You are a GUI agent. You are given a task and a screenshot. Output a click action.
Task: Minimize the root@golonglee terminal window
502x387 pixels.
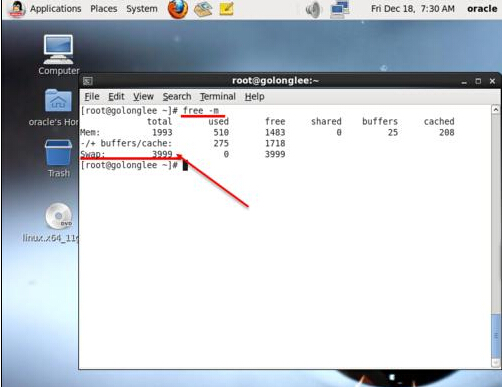[x=464, y=81]
